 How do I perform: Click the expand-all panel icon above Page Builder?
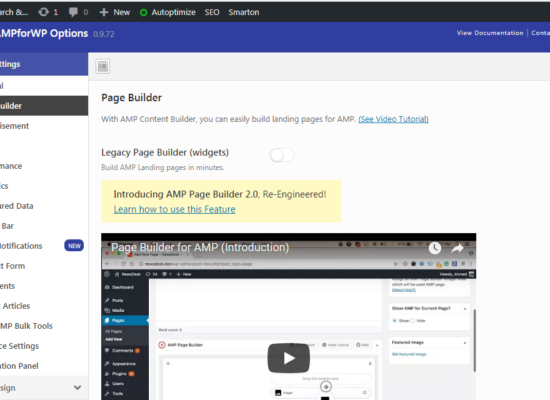click(x=103, y=66)
